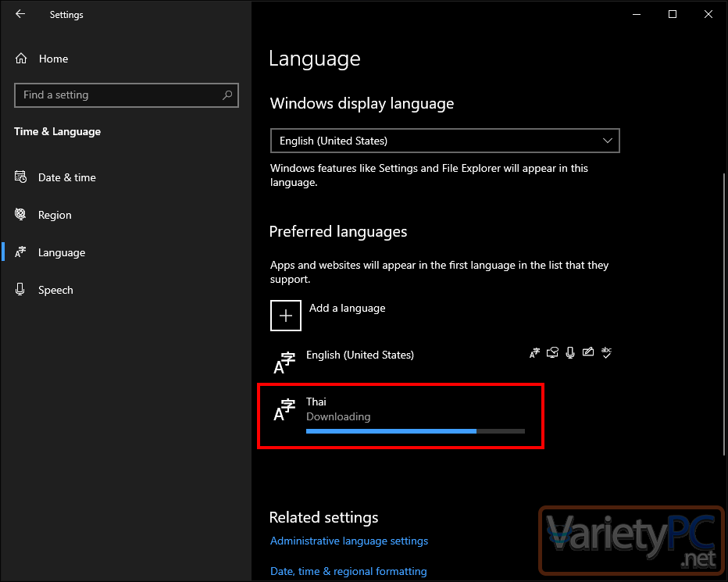Select the English (United States) language icon
728x582 pixels.
pyautogui.click(x=284, y=362)
